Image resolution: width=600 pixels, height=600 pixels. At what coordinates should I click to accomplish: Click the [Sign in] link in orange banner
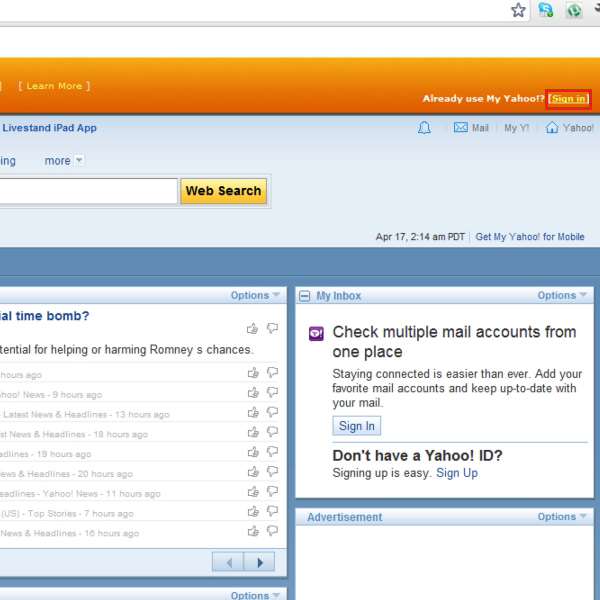(x=568, y=99)
